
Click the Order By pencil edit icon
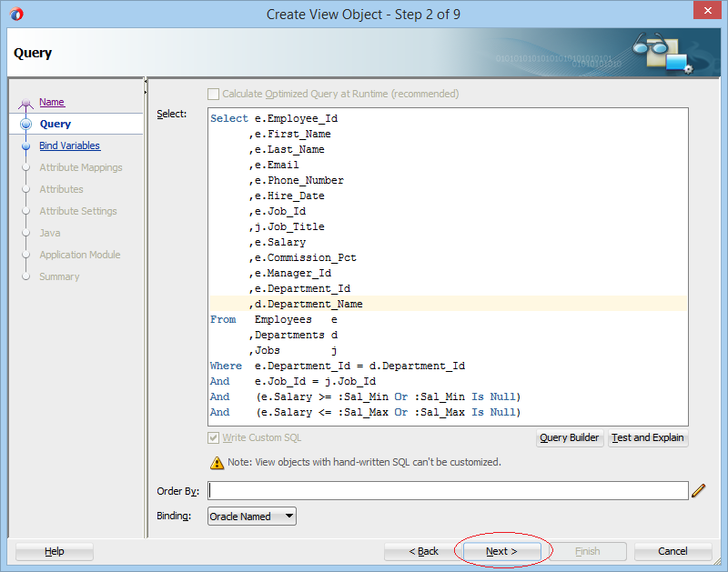click(x=698, y=490)
